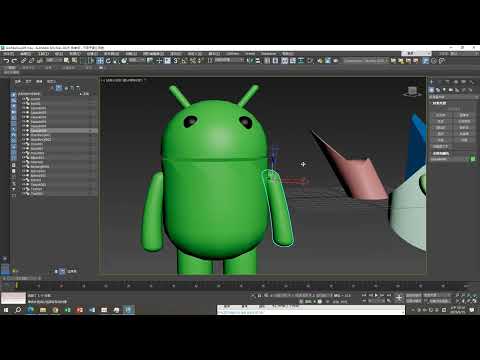Toggle the 3D Snaps toolbar button
This screenshot has width=480, height=360.
coord(176,61)
